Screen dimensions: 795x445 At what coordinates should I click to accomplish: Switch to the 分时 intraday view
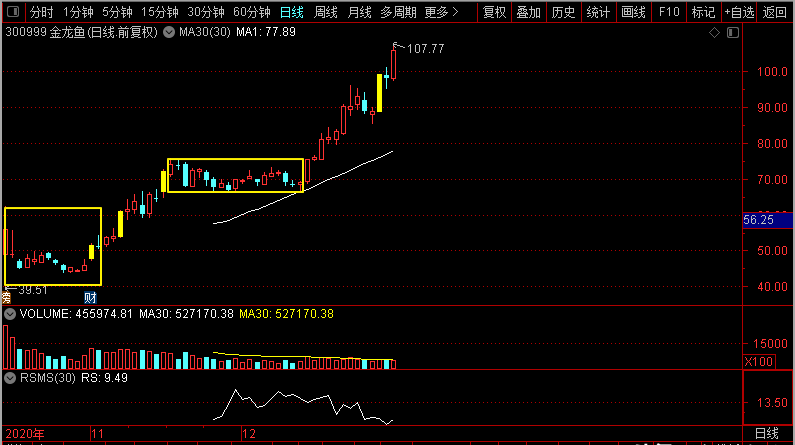coord(41,13)
